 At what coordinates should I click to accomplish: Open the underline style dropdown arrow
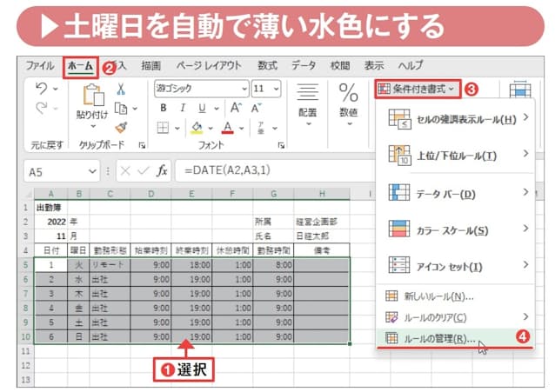click(x=217, y=109)
